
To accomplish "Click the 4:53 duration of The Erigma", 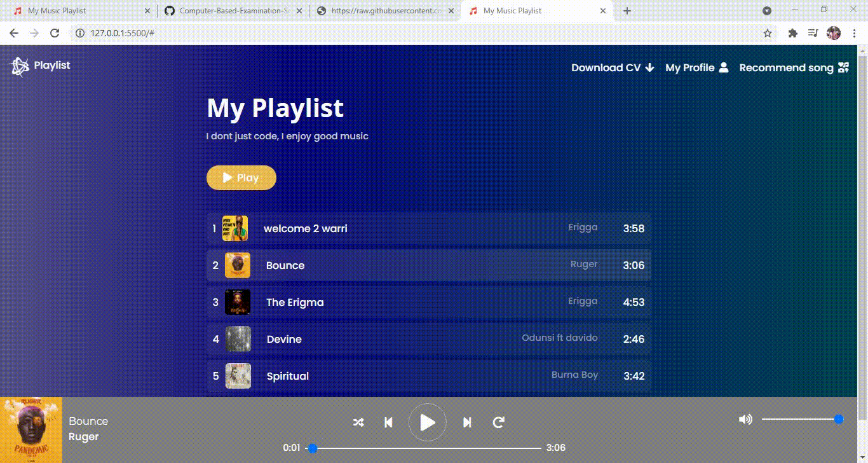I will pos(634,303).
